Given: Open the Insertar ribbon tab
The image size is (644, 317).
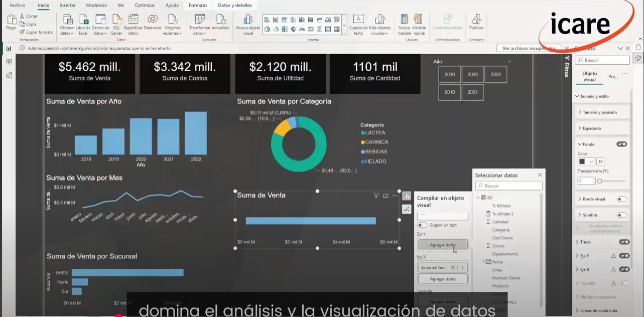Looking at the screenshot, I should [68, 5].
